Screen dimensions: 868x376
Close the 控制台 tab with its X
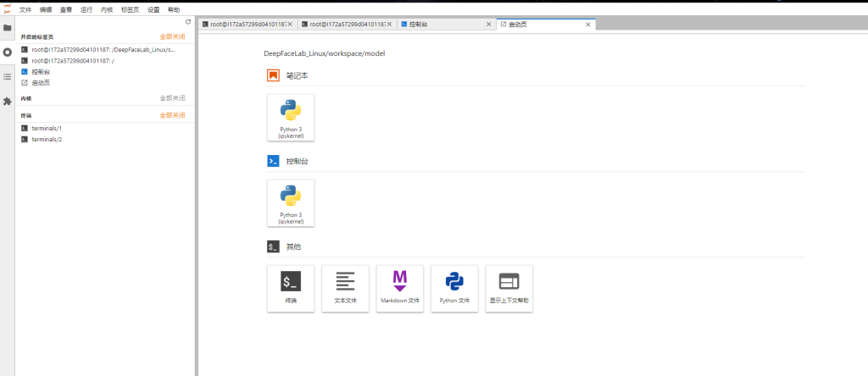click(x=488, y=25)
